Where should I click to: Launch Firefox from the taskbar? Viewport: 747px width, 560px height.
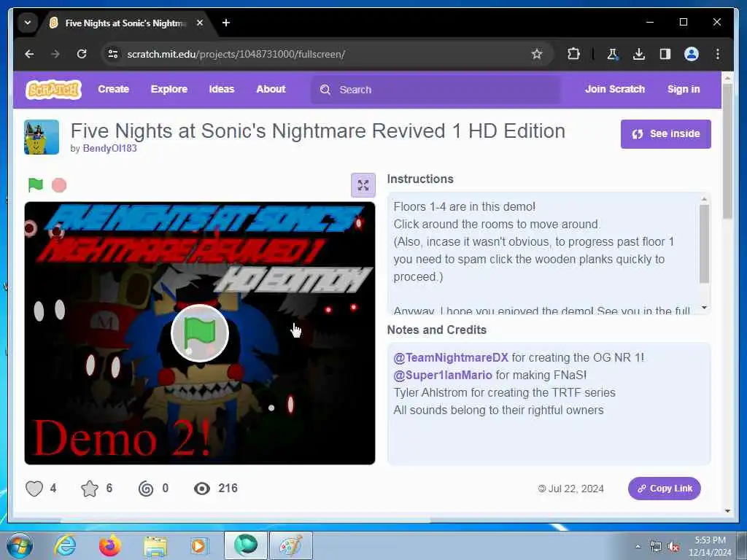(110, 545)
